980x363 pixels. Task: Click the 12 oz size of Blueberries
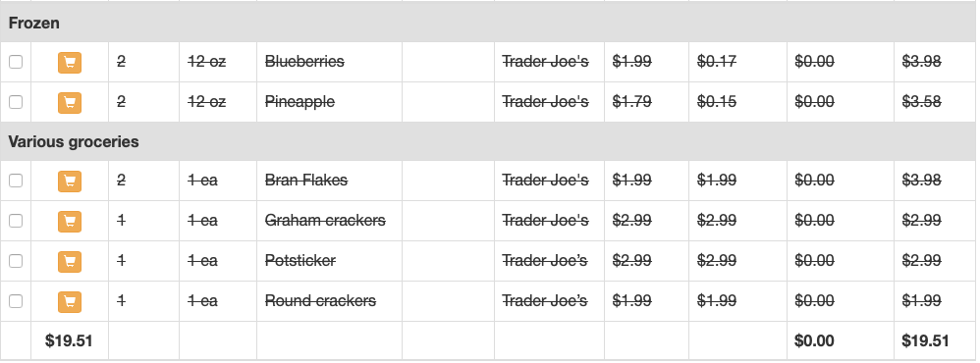point(207,61)
